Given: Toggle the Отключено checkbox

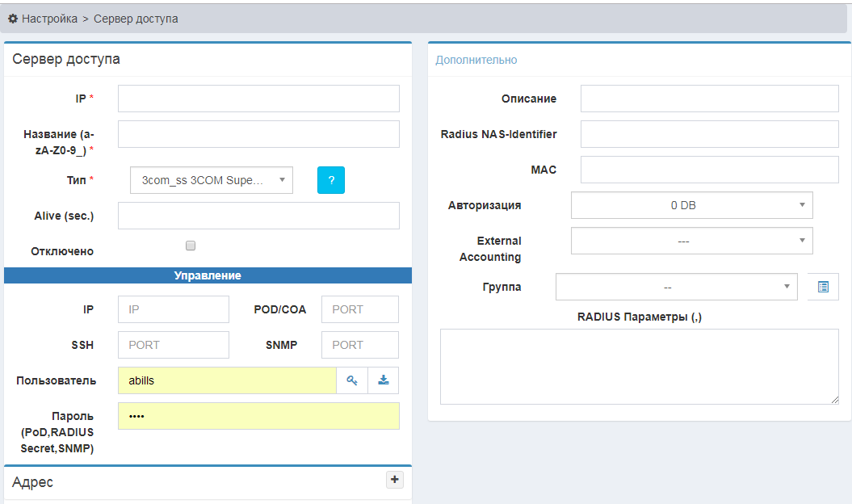Looking at the screenshot, I should click(x=191, y=246).
